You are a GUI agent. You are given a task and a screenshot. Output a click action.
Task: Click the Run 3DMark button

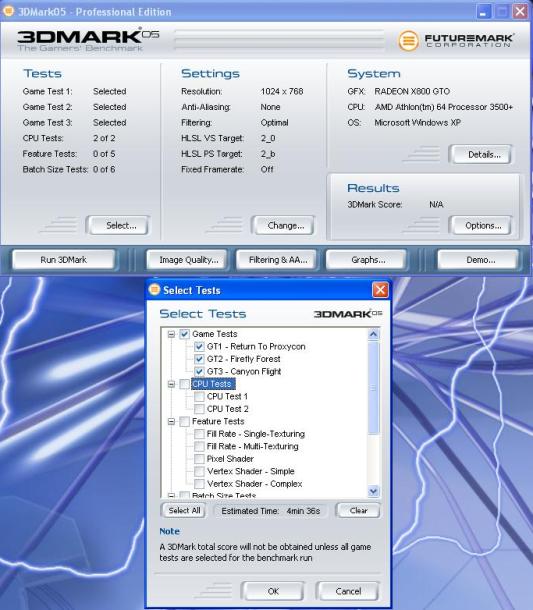point(64,259)
